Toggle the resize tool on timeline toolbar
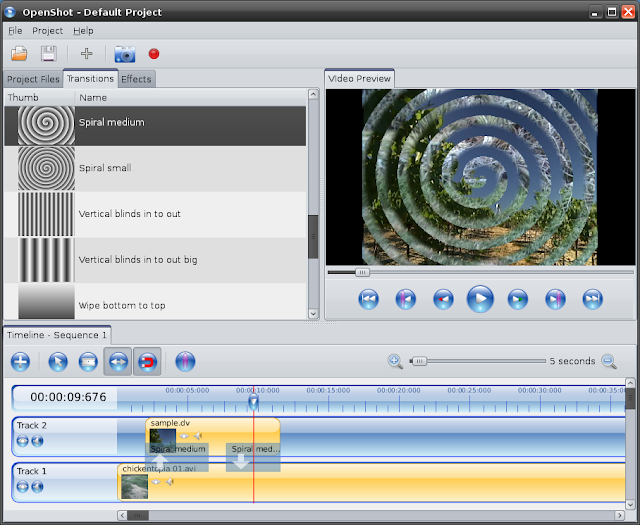The width and height of the screenshot is (640, 525). click(x=118, y=362)
